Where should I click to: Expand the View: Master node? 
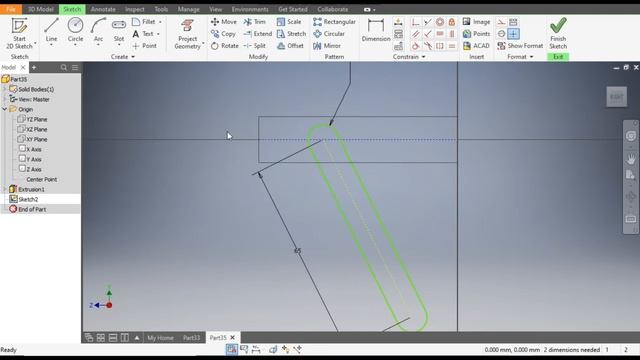(x=4, y=99)
